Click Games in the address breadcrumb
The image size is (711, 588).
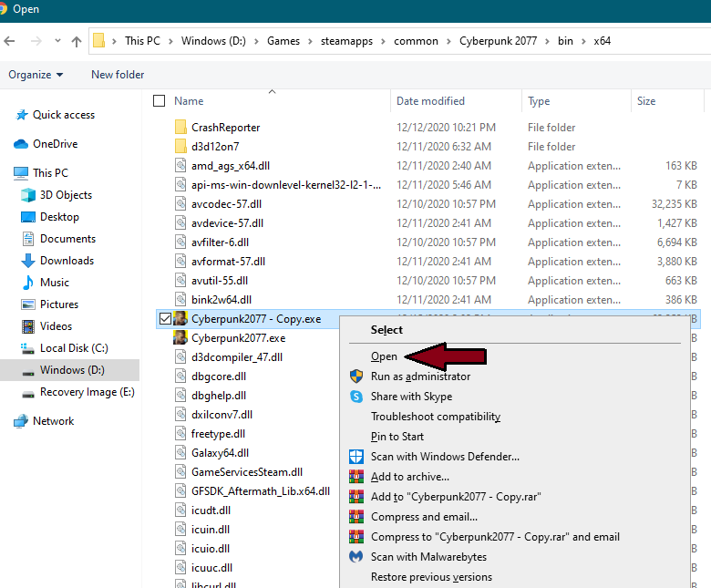point(283,41)
